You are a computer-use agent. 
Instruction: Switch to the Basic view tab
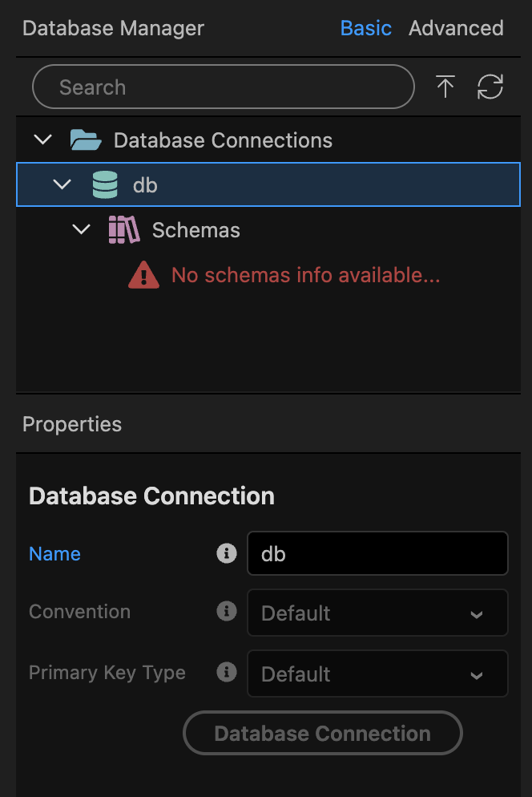(x=365, y=28)
